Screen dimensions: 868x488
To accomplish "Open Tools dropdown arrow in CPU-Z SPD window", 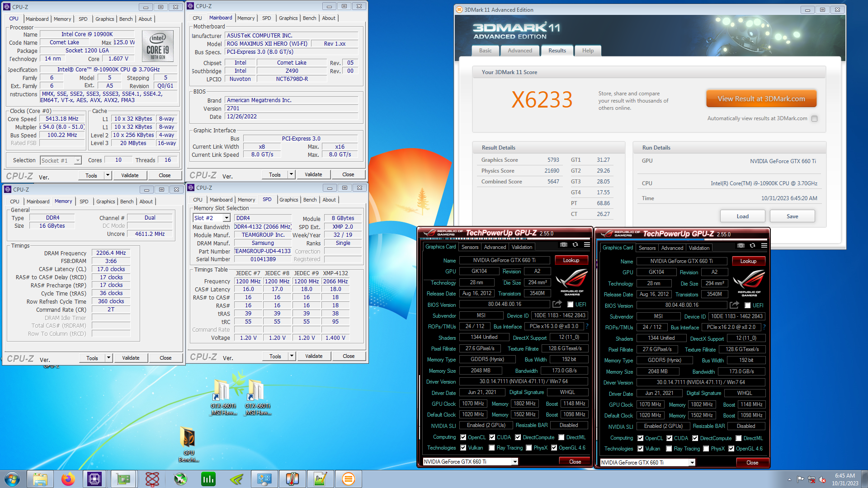I will (x=292, y=356).
